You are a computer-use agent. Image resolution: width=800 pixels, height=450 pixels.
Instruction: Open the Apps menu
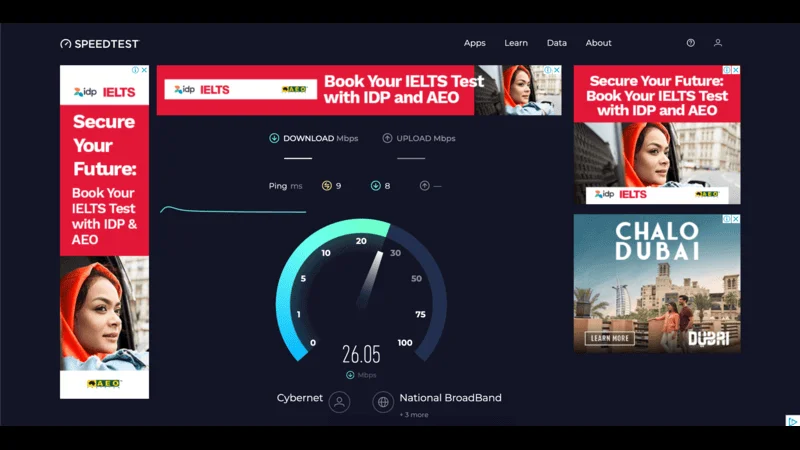474,43
